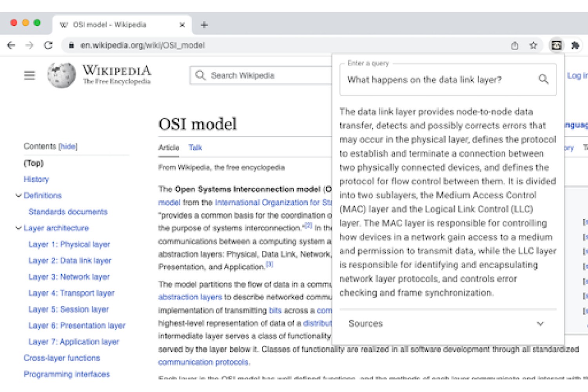The image size is (588, 392).
Task: Open Standards documents contents entry
Action: (x=68, y=212)
